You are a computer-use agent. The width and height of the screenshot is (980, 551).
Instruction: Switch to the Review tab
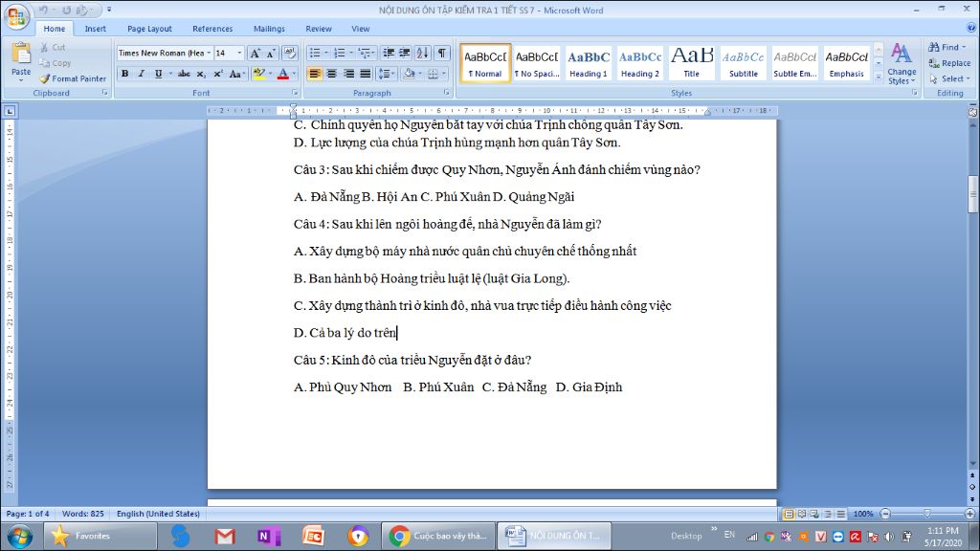tap(318, 29)
